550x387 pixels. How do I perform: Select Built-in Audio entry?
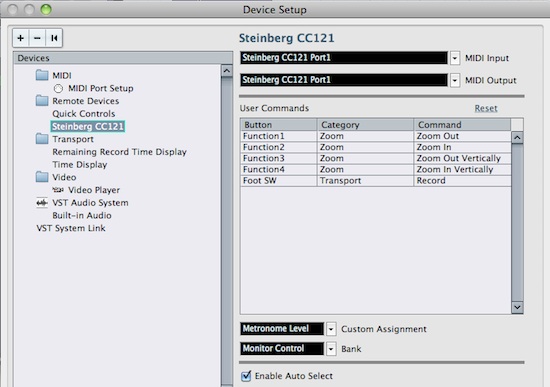(x=82, y=215)
